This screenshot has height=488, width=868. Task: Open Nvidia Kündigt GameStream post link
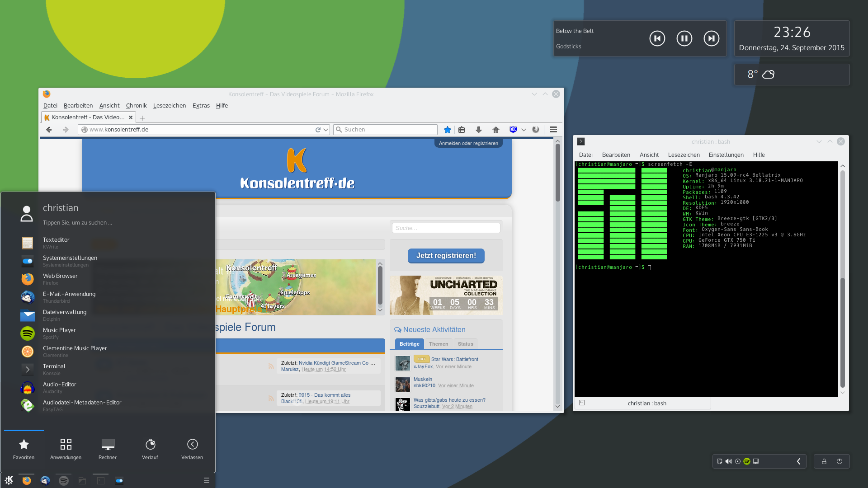pyautogui.click(x=337, y=363)
